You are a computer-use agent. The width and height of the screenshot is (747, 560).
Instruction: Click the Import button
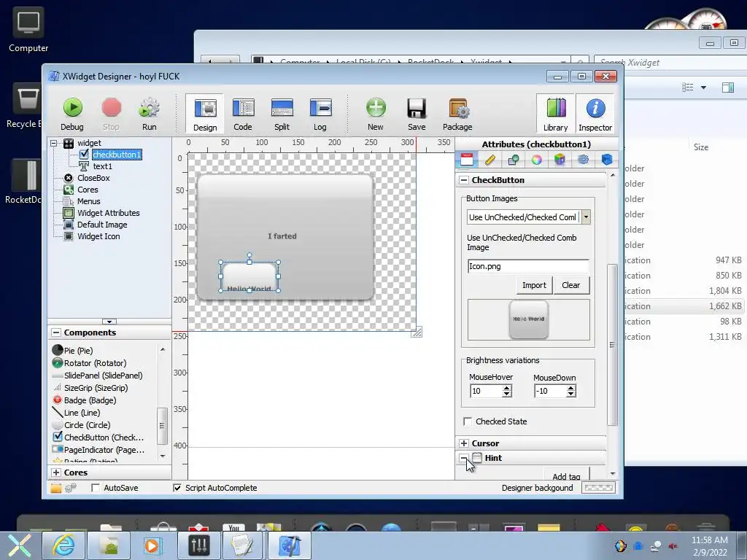[534, 285]
